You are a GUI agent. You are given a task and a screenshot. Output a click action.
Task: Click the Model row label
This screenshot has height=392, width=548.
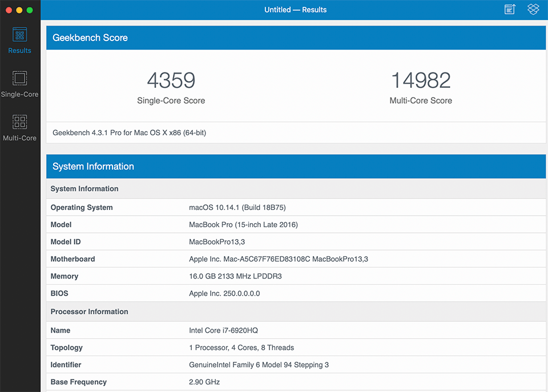tap(61, 225)
